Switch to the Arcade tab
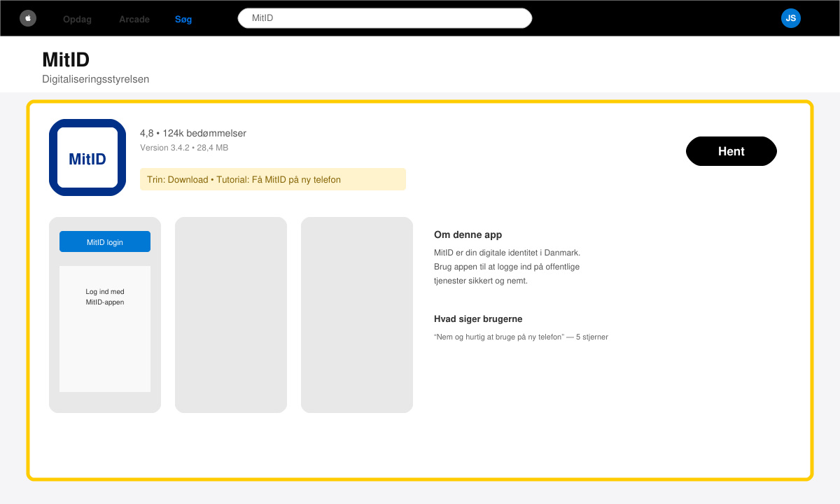The width and height of the screenshot is (840, 504). click(x=134, y=19)
